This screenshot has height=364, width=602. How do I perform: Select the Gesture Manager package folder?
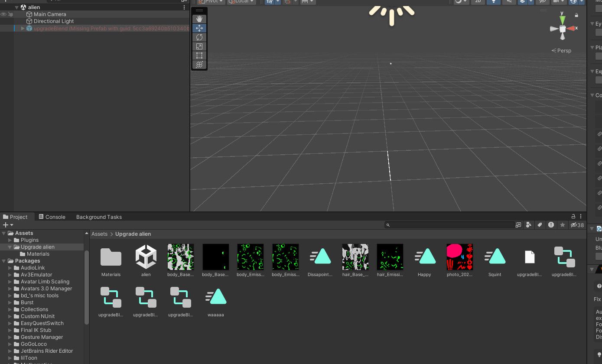[42, 337]
